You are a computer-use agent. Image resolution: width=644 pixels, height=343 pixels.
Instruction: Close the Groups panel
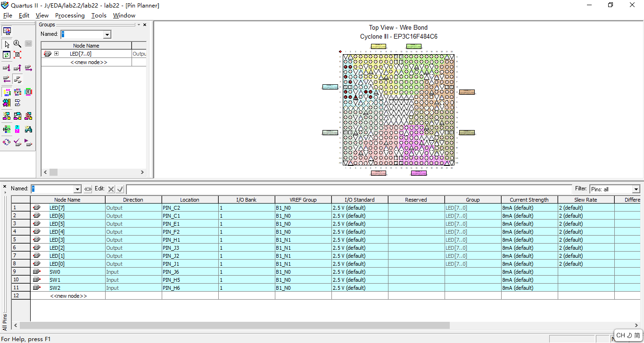145,24
